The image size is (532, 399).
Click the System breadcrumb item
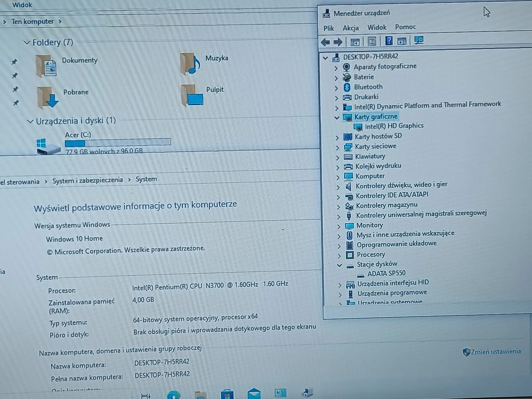146,179
